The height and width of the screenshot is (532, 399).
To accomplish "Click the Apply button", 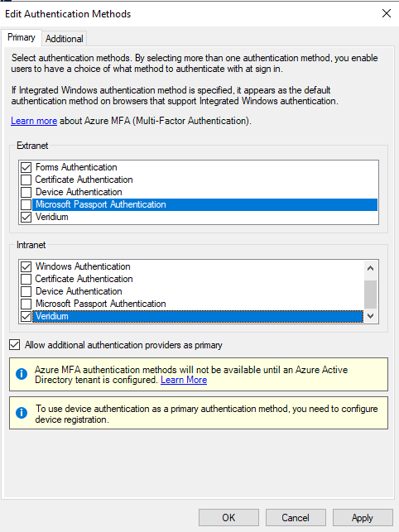I will tap(363, 518).
